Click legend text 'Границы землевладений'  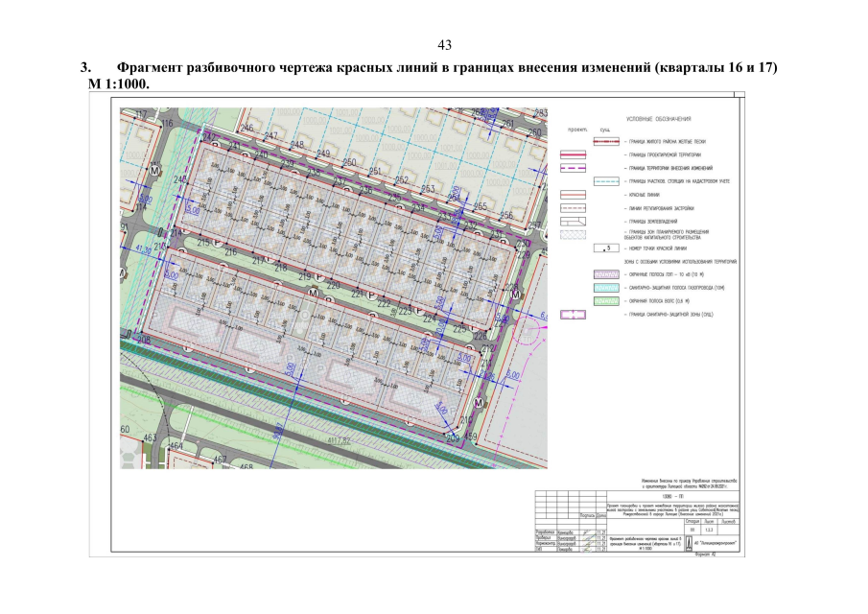652,222
